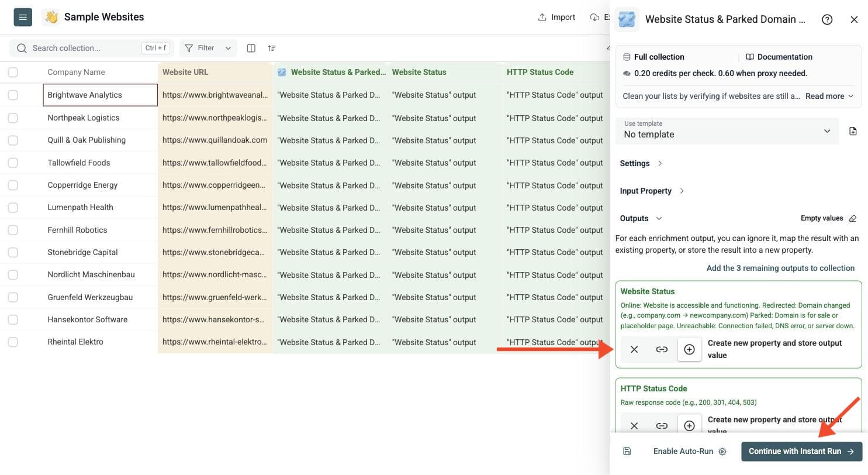Check the Quill & Oak Publishing row checkbox
868x475 pixels.
point(13,140)
